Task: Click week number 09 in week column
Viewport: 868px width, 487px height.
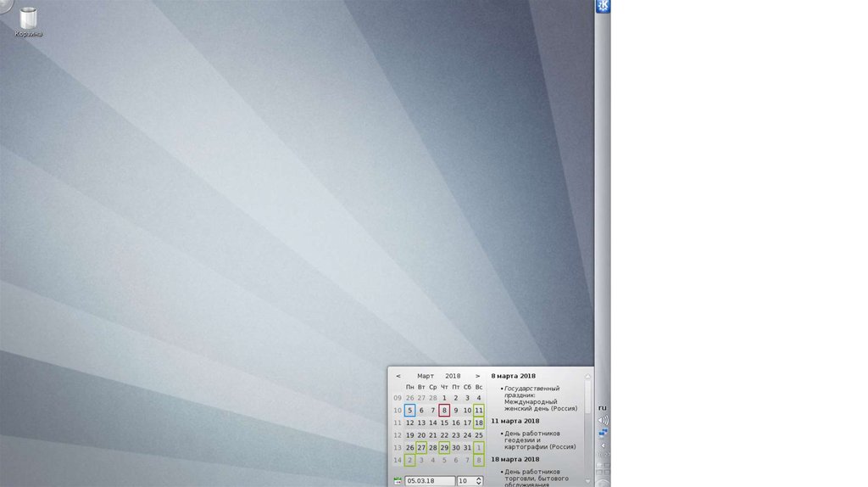Action: click(x=398, y=398)
